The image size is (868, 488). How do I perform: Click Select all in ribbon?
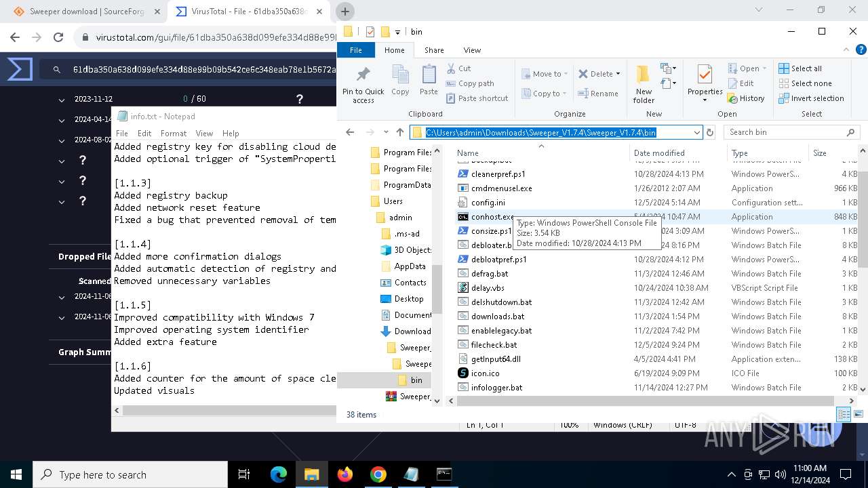point(800,68)
